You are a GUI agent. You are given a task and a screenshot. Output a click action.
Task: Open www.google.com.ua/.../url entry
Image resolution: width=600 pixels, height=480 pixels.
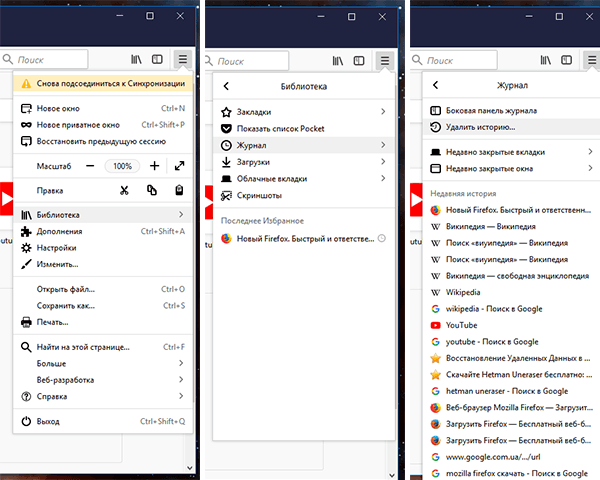(x=512, y=457)
